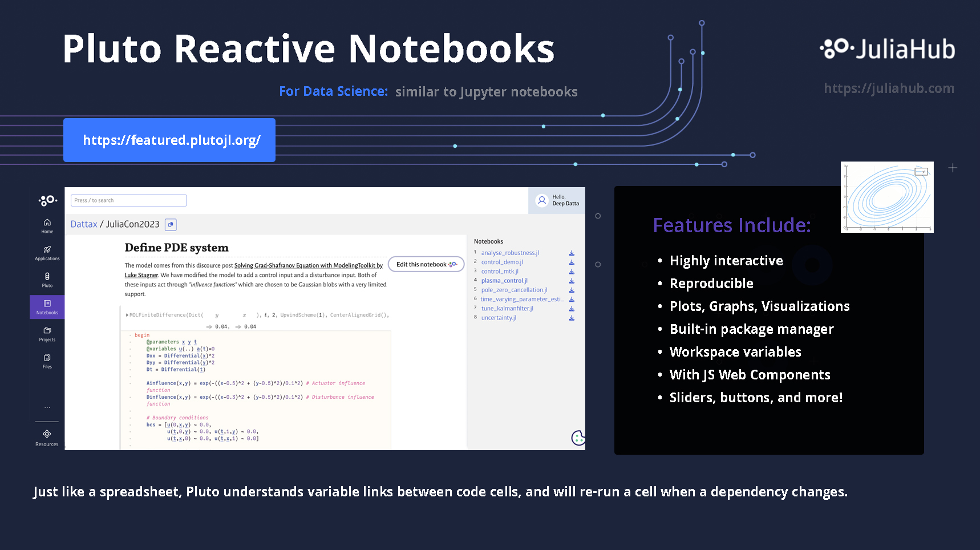Go to Home in the sidebar
This screenshot has width=980, height=550.
[x=47, y=226]
